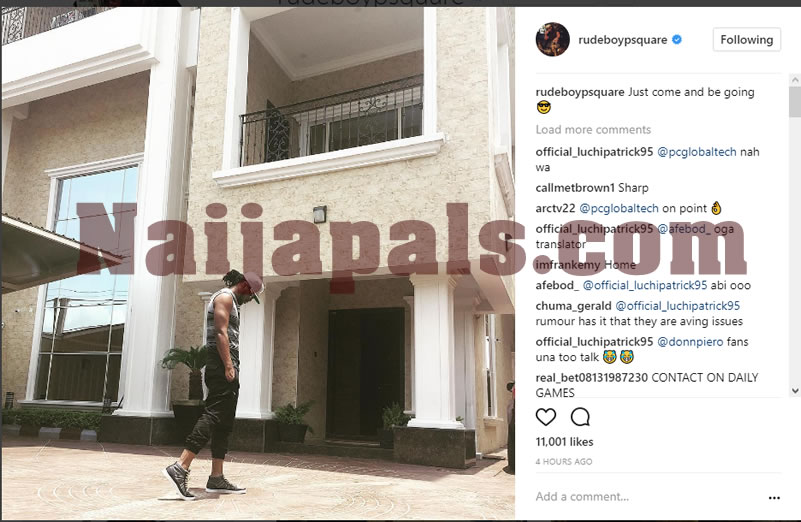The width and height of the screenshot is (801, 522).
Task: Toggle the Following button
Action: click(746, 39)
